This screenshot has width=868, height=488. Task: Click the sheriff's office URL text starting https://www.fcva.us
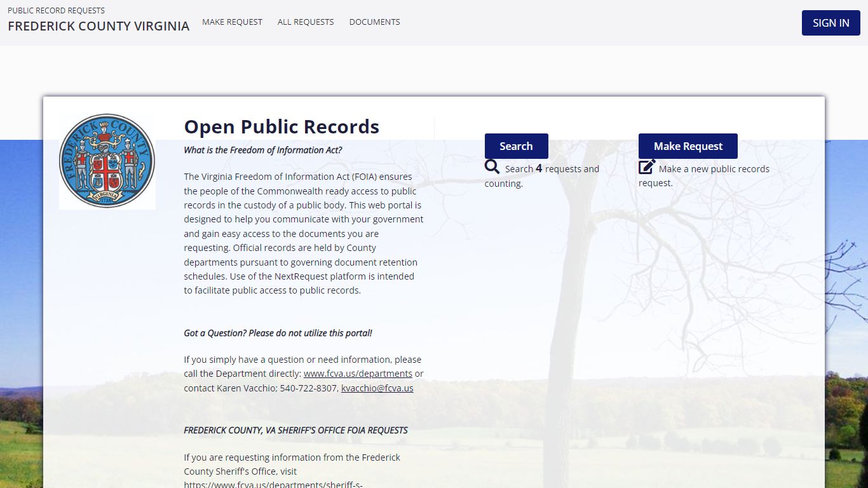[x=273, y=484]
